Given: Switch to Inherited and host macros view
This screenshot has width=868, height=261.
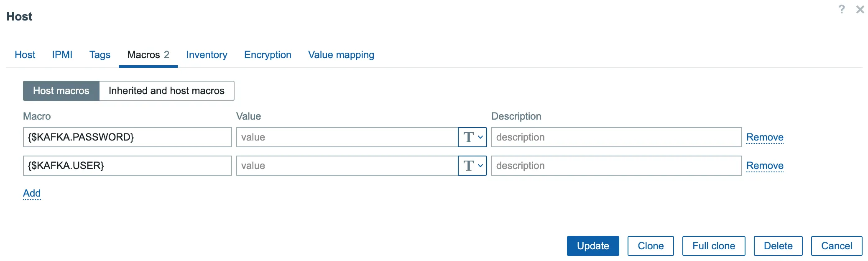Looking at the screenshot, I should click(166, 91).
